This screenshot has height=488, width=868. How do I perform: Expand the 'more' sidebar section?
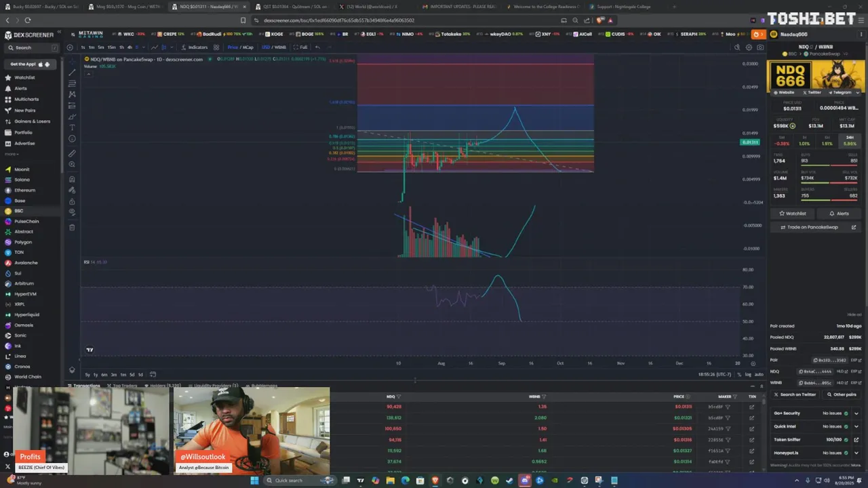(x=11, y=154)
